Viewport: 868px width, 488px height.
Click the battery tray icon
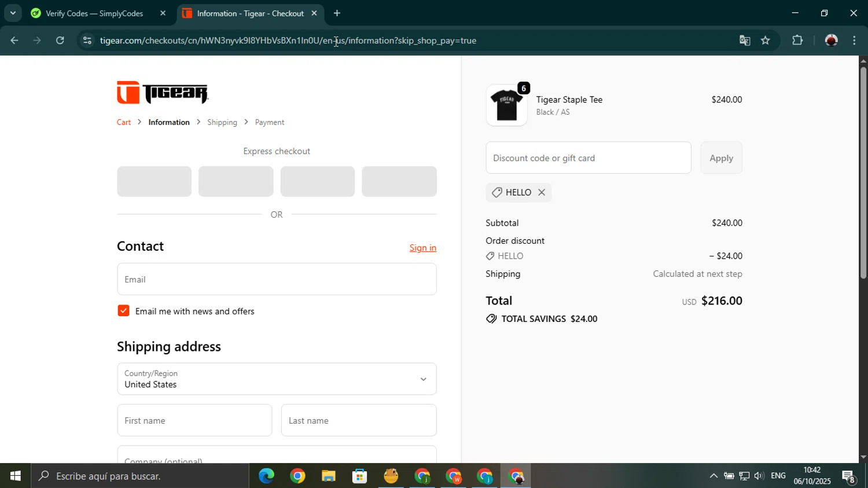point(729,476)
